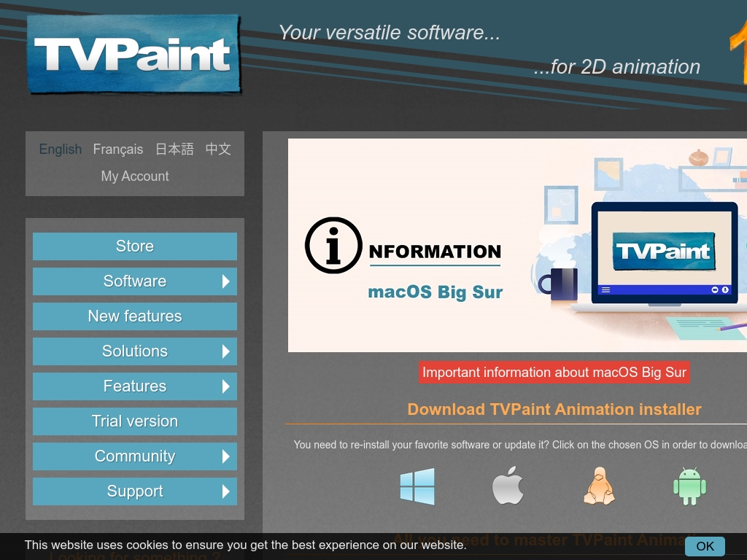Open the Support menu item
Screen dimensions: 747x560
[135, 491]
